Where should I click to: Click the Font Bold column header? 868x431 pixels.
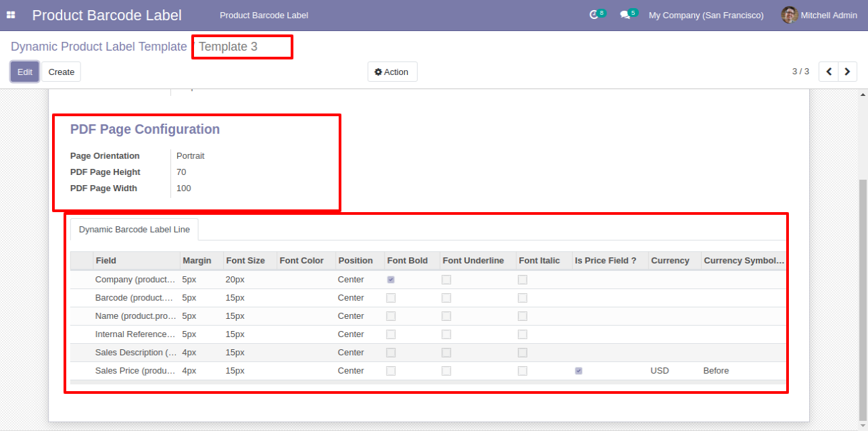[x=412, y=261]
